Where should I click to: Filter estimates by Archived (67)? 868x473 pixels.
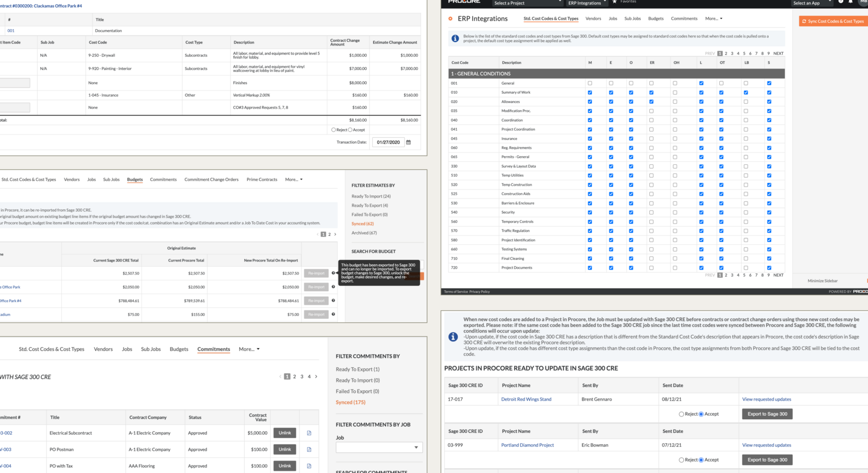point(364,233)
